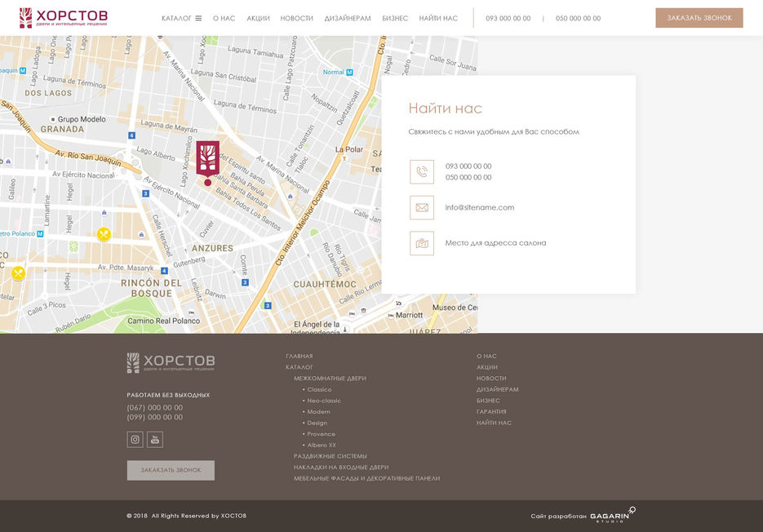Click the La Polar map label
763x532 pixels.
click(x=349, y=149)
